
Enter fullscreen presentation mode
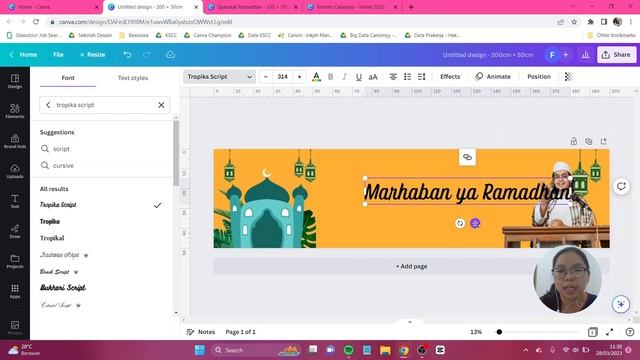(x=609, y=332)
